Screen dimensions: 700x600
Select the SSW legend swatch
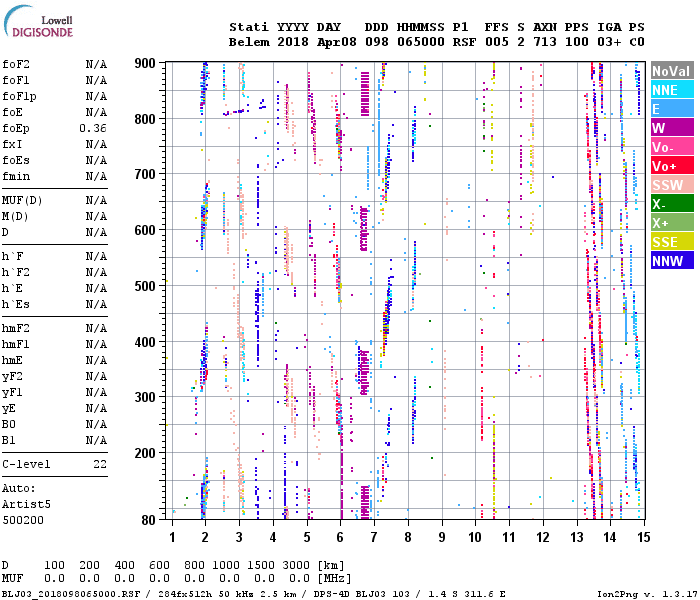(672, 185)
